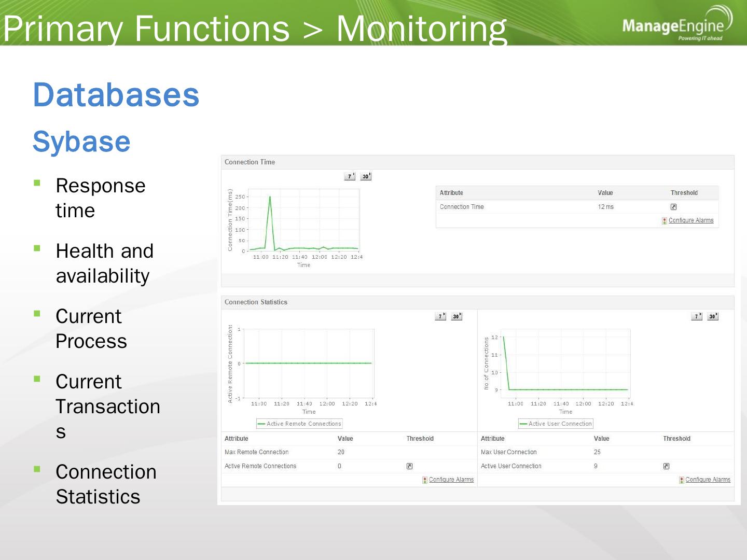Click the 'Max Remote Connection' attribute cell

tap(256, 452)
